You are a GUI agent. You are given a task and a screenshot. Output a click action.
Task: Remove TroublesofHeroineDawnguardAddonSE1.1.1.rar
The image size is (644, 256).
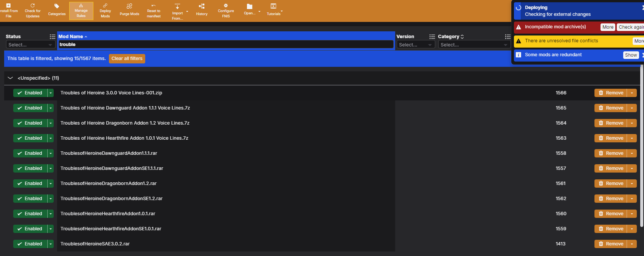point(611,168)
